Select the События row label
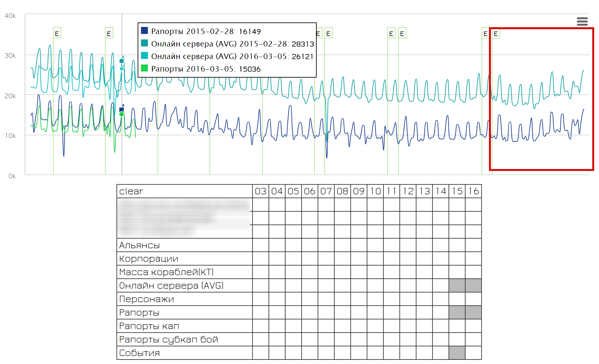The width and height of the screenshot is (599, 364). 184,353
